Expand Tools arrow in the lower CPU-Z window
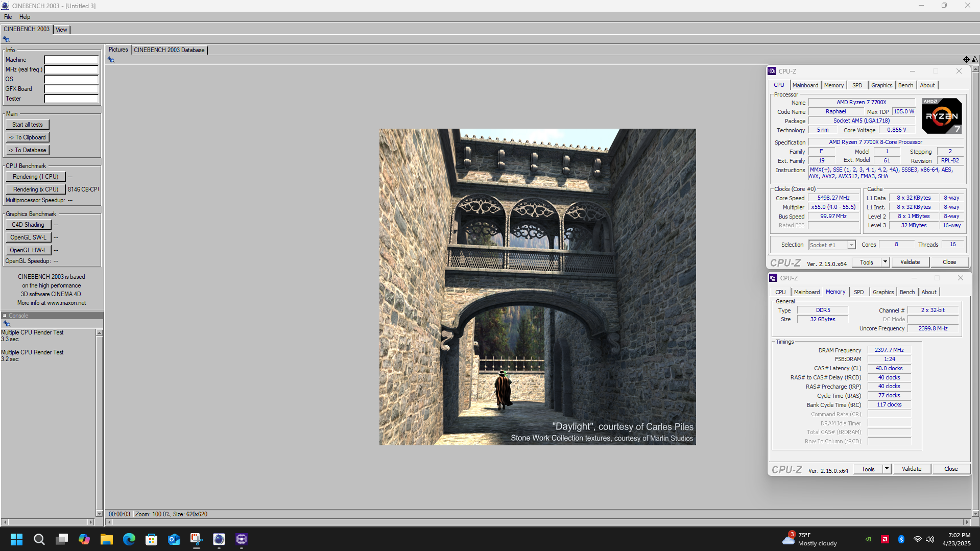This screenshot has width=980, height=551. pyautogui.click(x=887, y=469)
